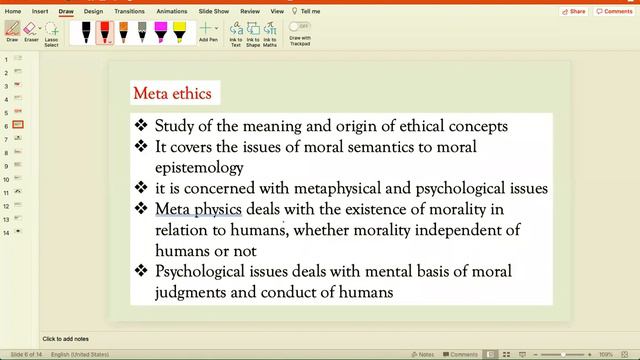Switch to Normal view icon
640x360 pixels.
click(491, 355)
